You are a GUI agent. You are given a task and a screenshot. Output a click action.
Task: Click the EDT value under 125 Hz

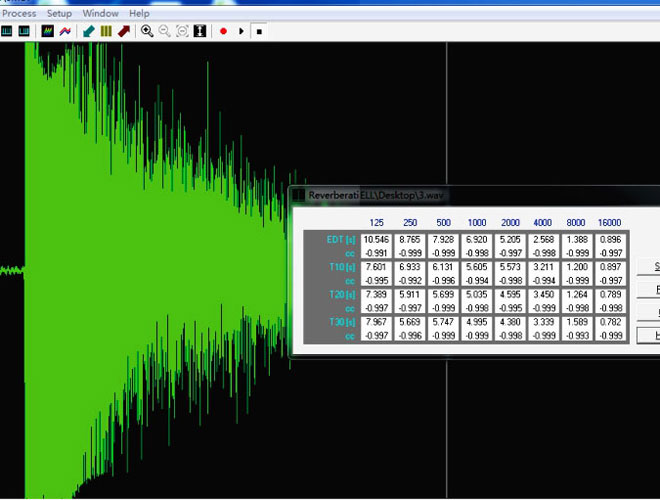(376, 240)
